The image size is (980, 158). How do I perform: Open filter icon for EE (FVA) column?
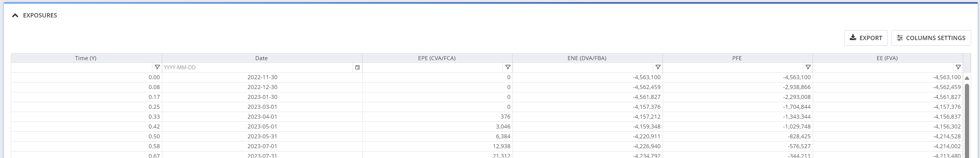click(x=958, y=67)
